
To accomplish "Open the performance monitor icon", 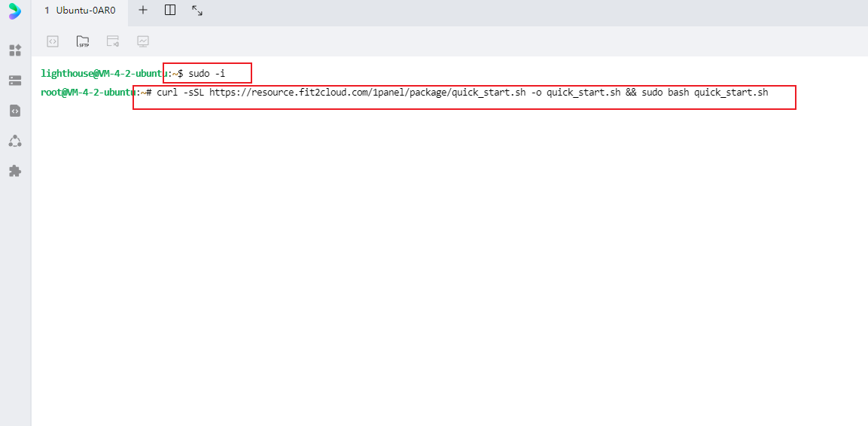I will [143, 41].
